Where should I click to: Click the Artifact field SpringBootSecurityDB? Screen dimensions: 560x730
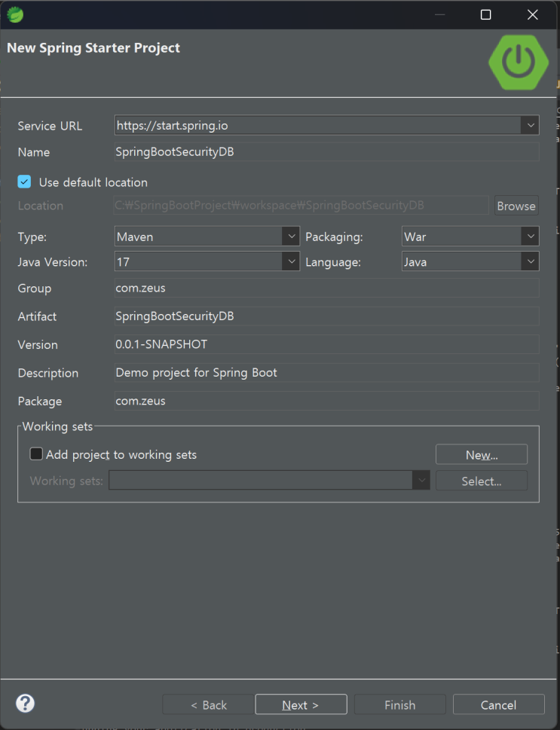coord(326,316)
